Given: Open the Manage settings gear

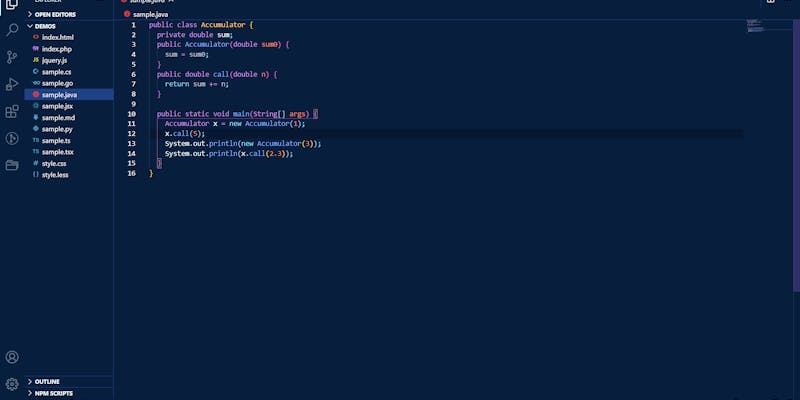Looking at the screenshot, I should click(x=12, y=384).
